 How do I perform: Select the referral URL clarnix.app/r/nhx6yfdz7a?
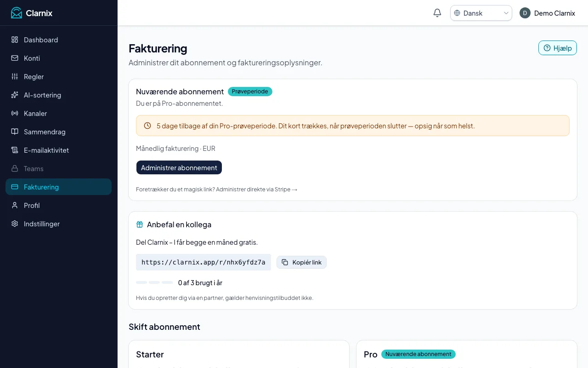pos(204,262)
